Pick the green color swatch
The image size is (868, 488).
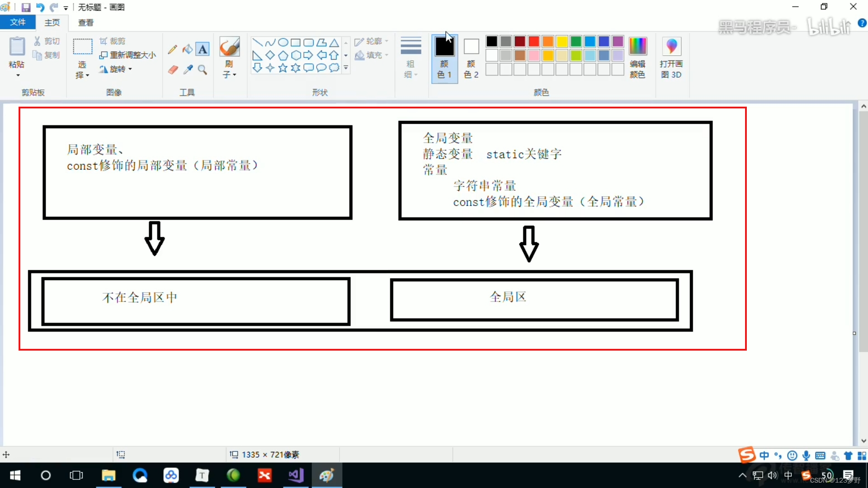[576, 42]
